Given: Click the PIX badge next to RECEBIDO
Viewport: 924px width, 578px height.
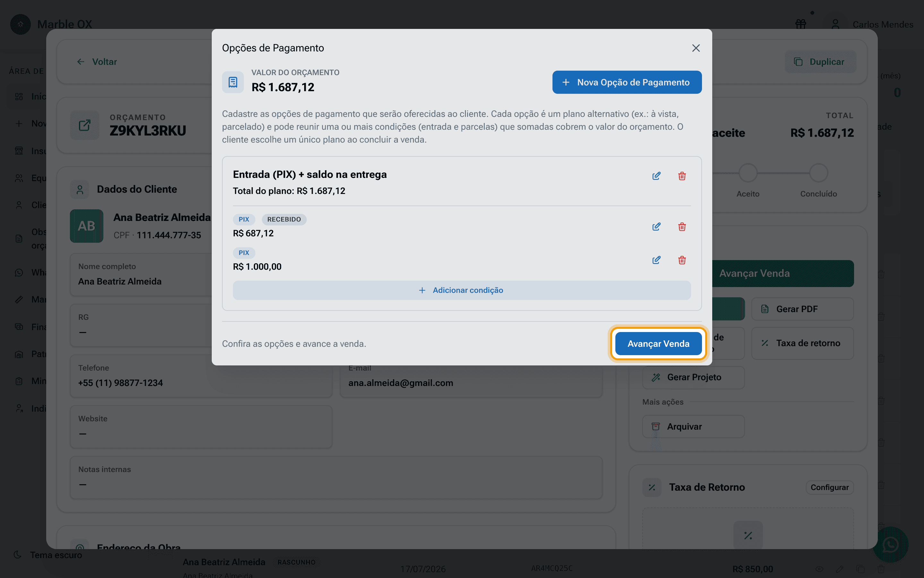Looking at the screenshot, I should click(244, 219).
